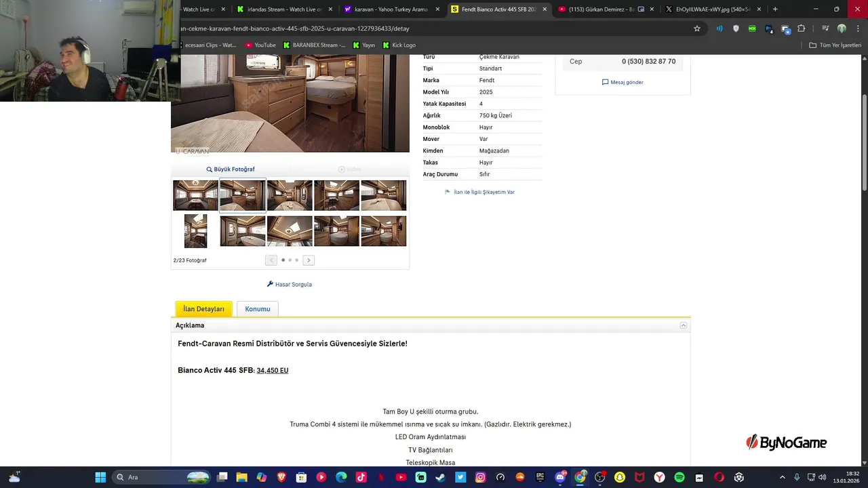Open Opera browser from the taskbar
868x488 pixels.
click(719, 477)
